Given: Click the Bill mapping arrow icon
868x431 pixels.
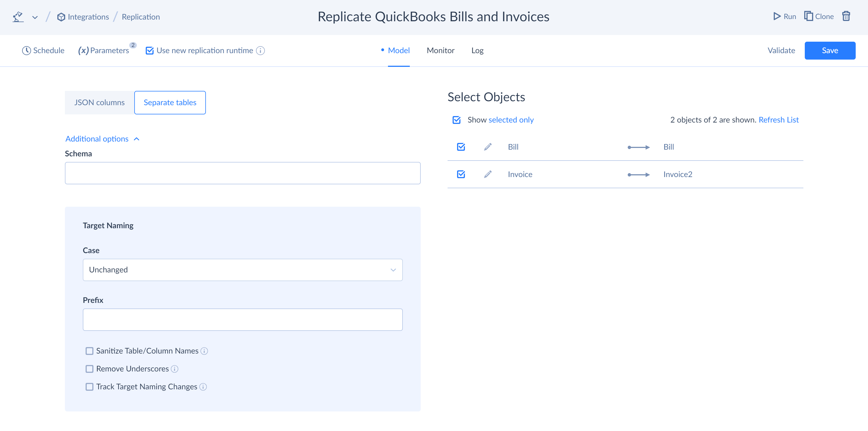Looking at the screenshot, I should (639, 147).
